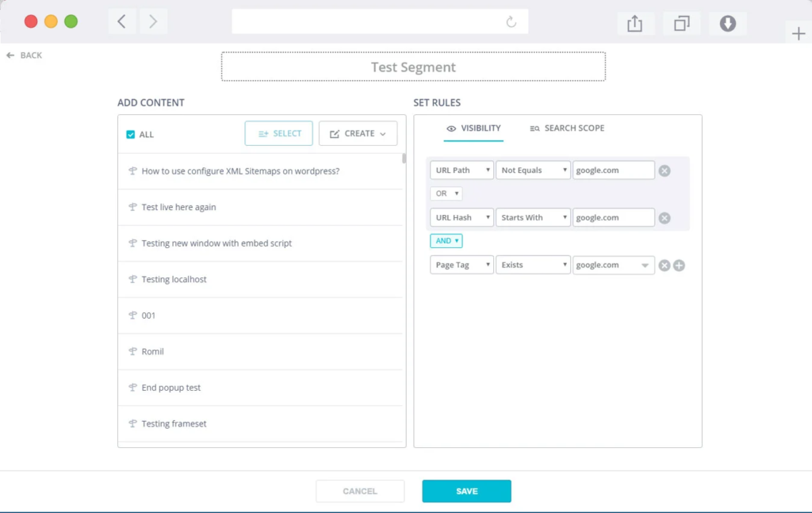812x513 pixels.
Task: Click the pin icon beside the 001 entry
Action: 132,316
